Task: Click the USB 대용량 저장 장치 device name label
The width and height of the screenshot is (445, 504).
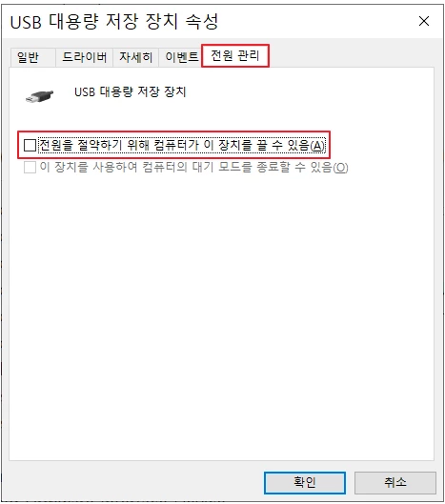Action: (131, 91)
